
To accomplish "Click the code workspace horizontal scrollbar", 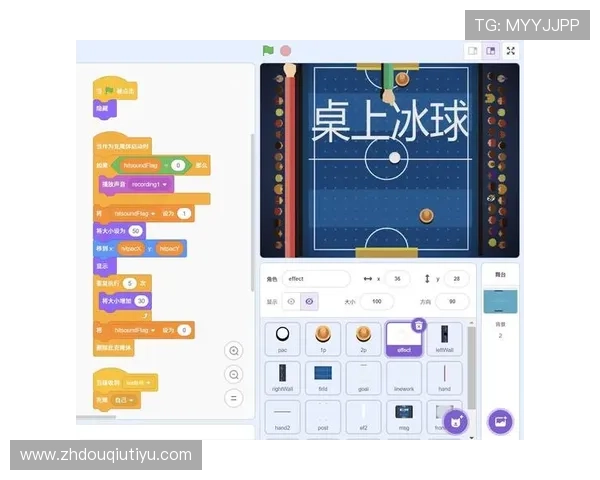I will [x=96, y=417].
